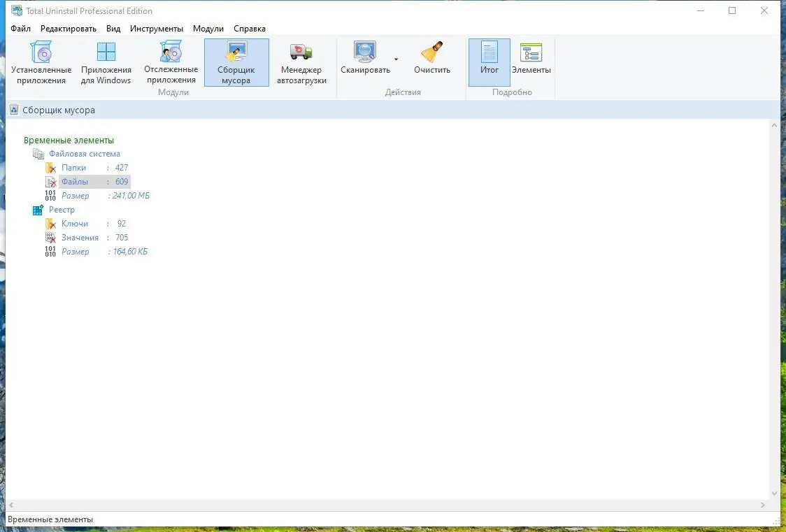The image size is (786, 532).
Task: Click the Реестр registry grid icon
Action: [x=38, y=209]
